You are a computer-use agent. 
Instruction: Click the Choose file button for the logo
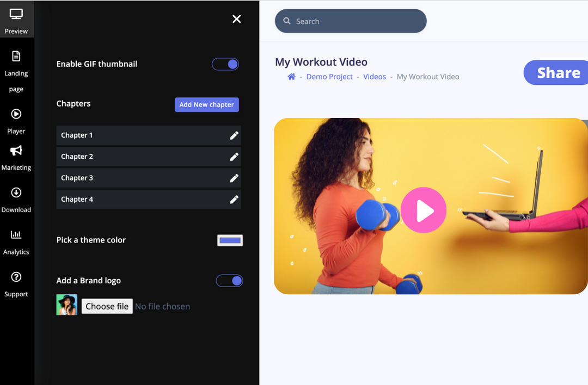(107, 306)
